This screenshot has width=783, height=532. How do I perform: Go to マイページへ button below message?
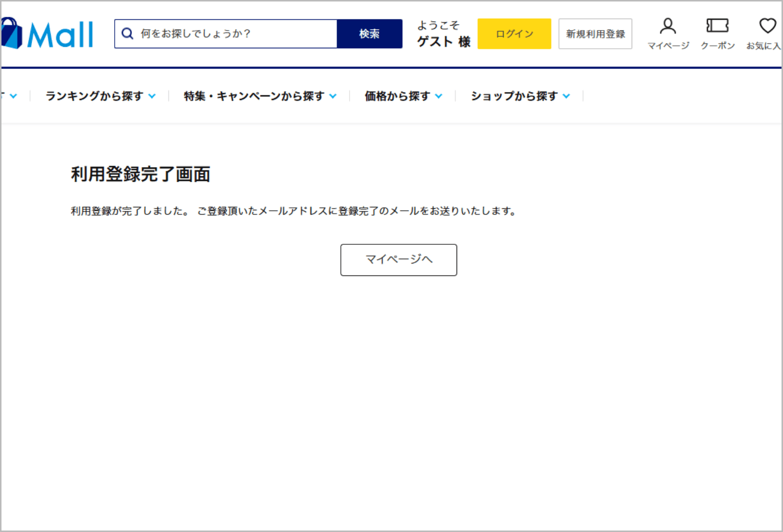pos(398,260)
